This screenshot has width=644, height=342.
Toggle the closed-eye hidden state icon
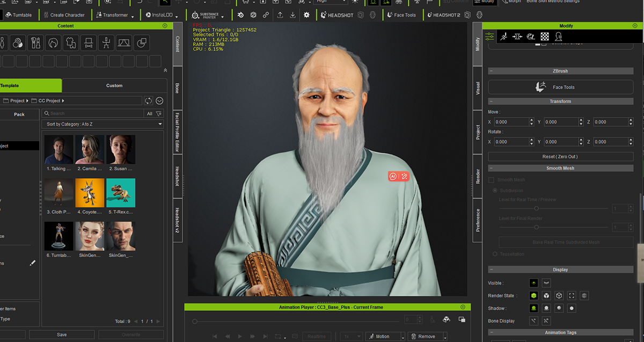pos(546,283)
